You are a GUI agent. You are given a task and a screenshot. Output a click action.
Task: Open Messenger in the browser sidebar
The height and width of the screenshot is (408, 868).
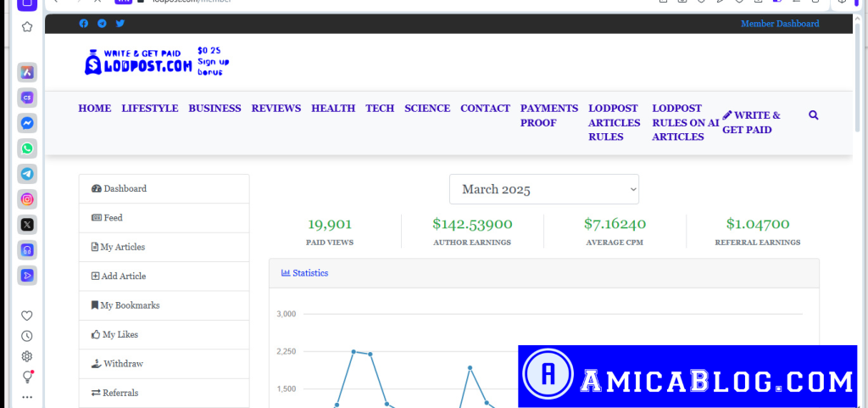[x=27, y=123]
